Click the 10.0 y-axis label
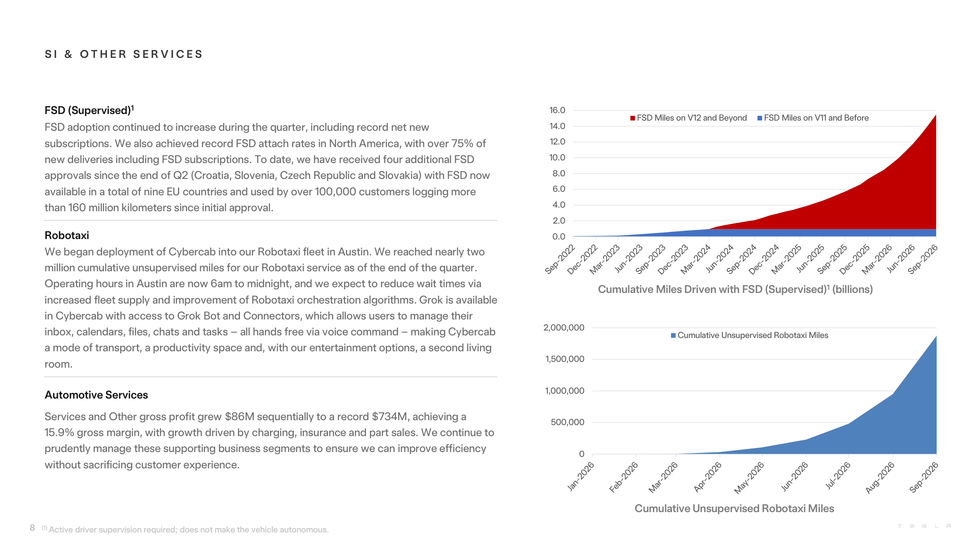This screenshot has height=551, width=980. pos(557,157)
